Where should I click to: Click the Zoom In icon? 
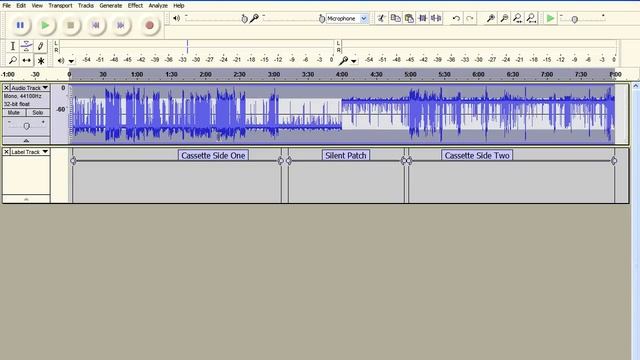coord(491,18)
